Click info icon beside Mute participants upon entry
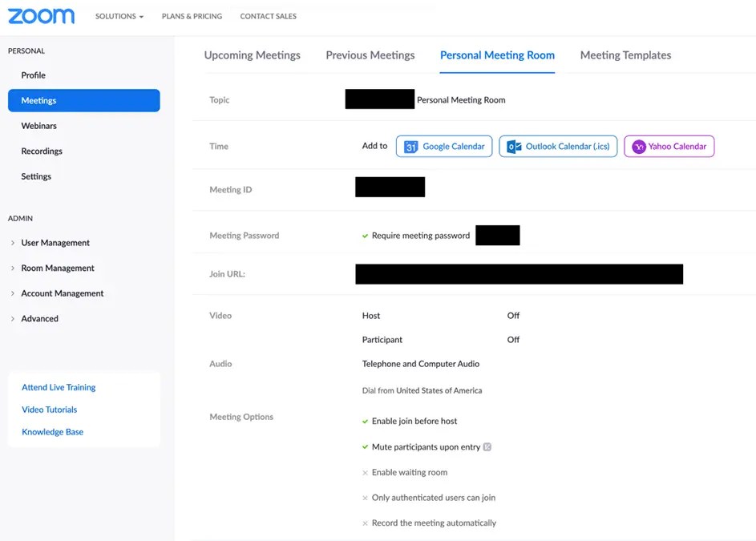The image size is (756, 541). coord(488,446)
